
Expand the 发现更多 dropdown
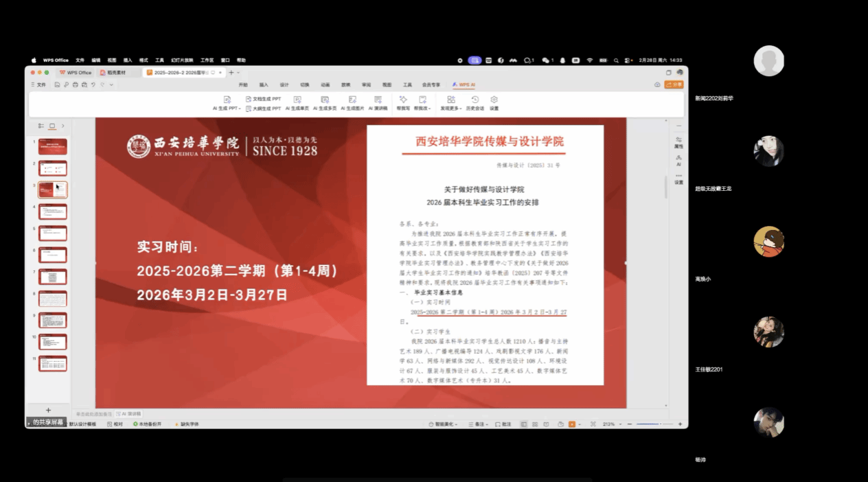click(x=450, y=108)
